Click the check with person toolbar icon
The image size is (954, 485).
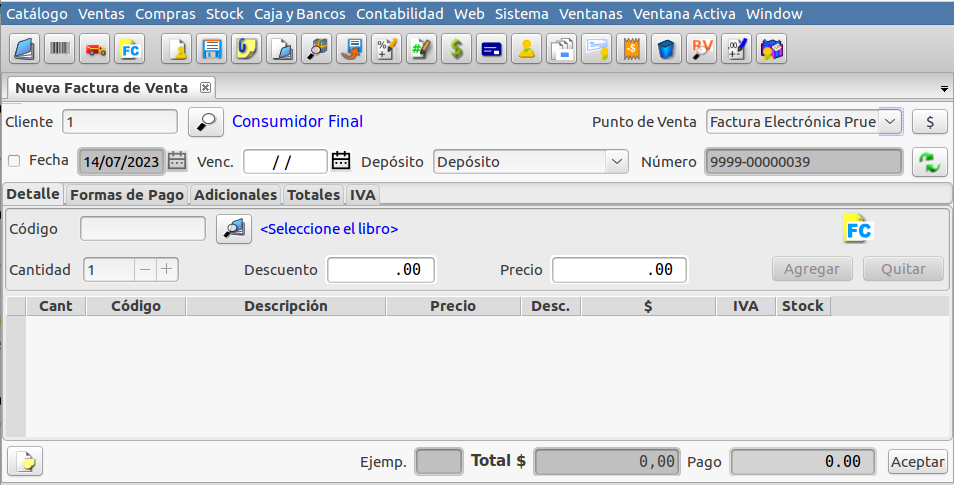point(596,49)
